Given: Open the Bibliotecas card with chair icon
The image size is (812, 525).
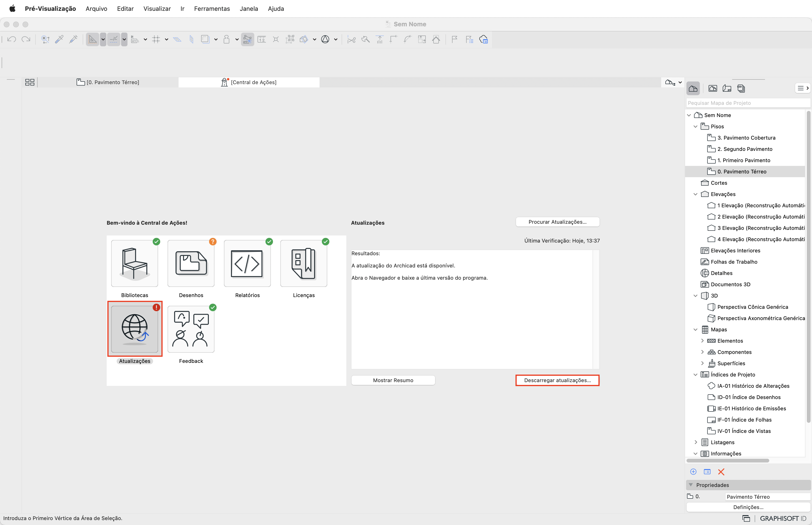Looking at the screenshot, I should click(x=135, y=263).
